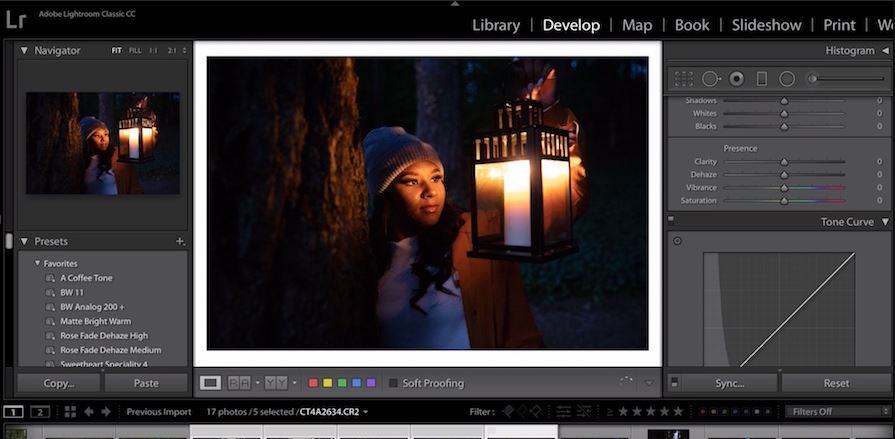The height and width of the screenshot is (439, 895).
Task: Toggle the Auto Sync switch beside Sync
Action: pos(674,382)
